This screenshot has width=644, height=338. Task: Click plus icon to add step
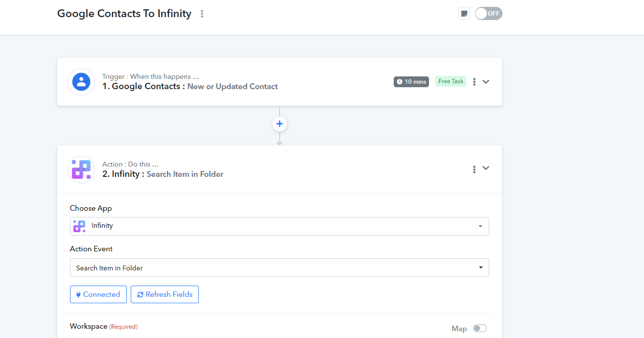point(280,124)
